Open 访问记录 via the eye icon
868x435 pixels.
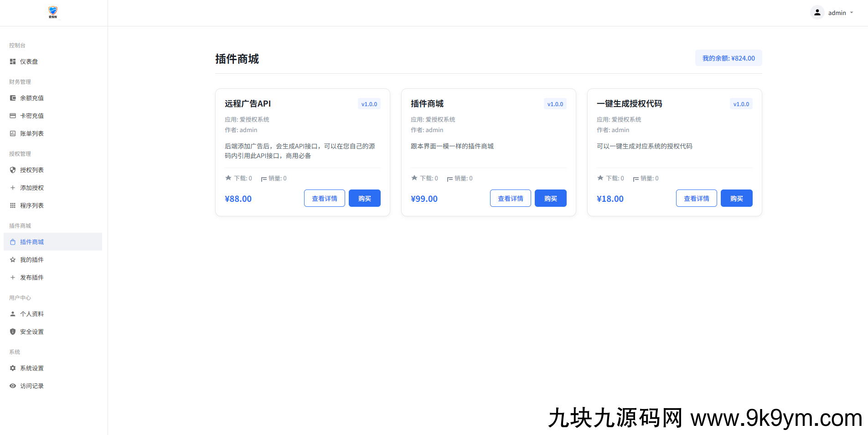coord(12,385)
